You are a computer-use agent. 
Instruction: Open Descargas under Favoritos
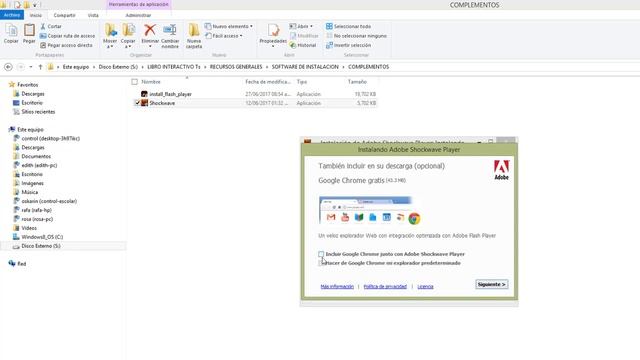point(33,94)
